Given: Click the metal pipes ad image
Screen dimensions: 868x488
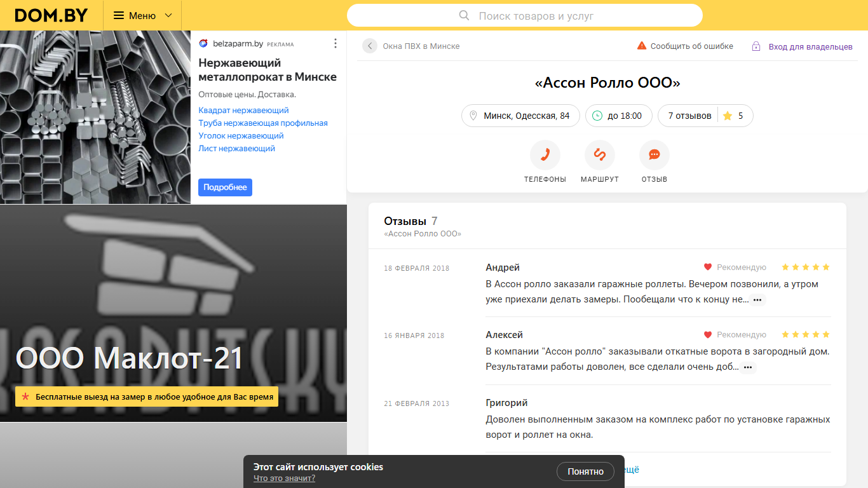Looking at the screenshot, I should 95,117.
